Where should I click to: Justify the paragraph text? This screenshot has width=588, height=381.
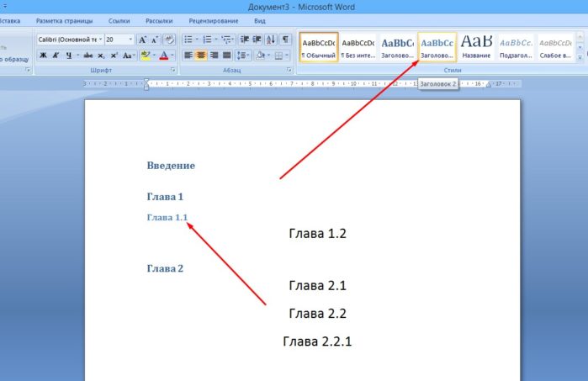click(x=227, y=56)
